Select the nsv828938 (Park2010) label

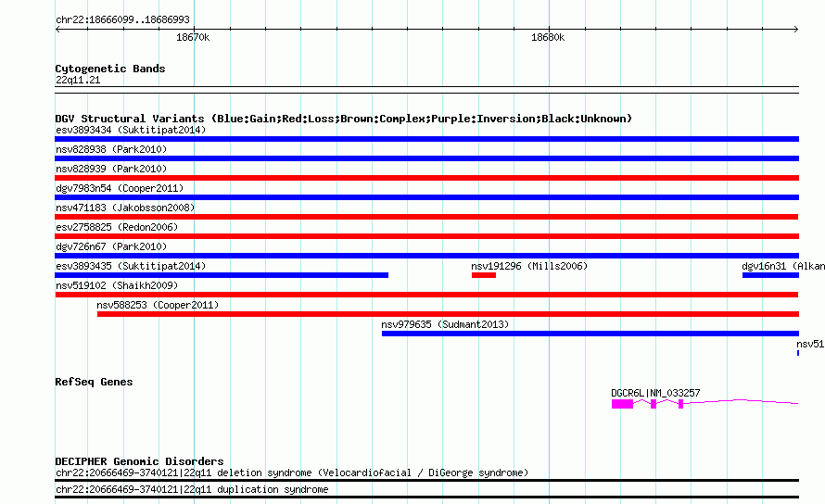coord(111,149)
